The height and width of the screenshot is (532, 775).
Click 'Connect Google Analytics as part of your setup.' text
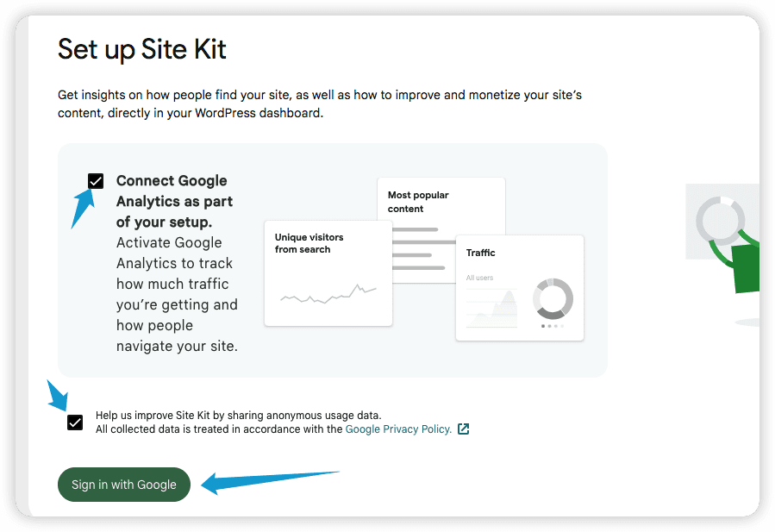(174, 201)
